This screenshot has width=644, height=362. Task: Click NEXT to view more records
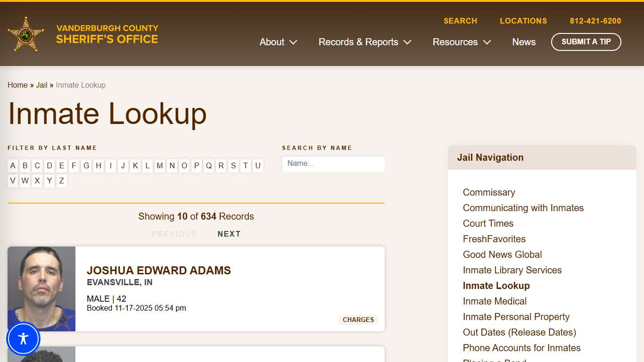(x=229, y=234)
